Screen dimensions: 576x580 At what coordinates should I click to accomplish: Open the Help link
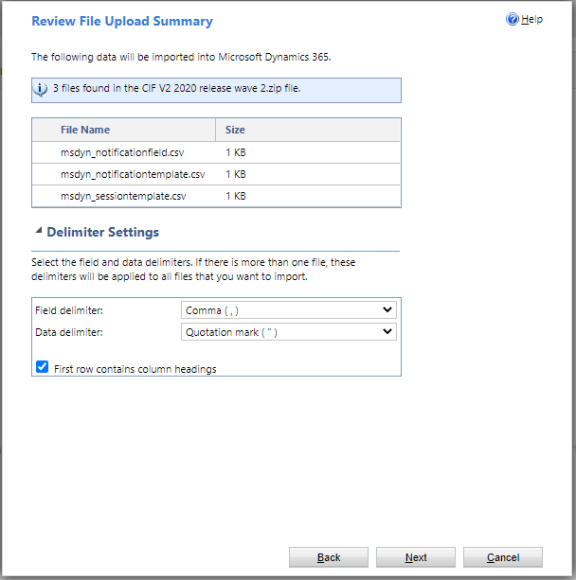click(532, 19)
